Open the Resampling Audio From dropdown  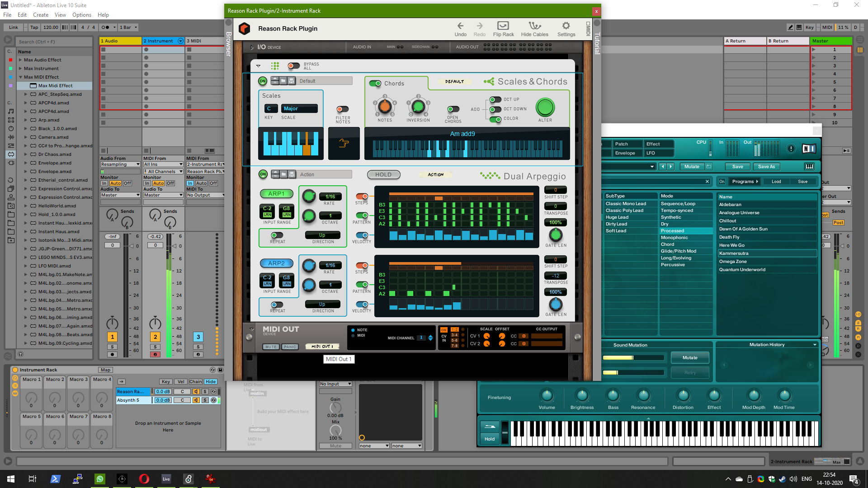(x=120, y=164)
